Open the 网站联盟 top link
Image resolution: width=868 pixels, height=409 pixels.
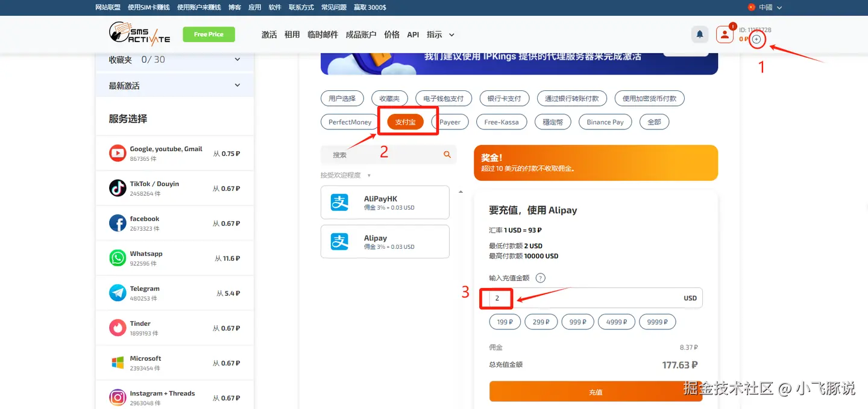tap(108, 7)
